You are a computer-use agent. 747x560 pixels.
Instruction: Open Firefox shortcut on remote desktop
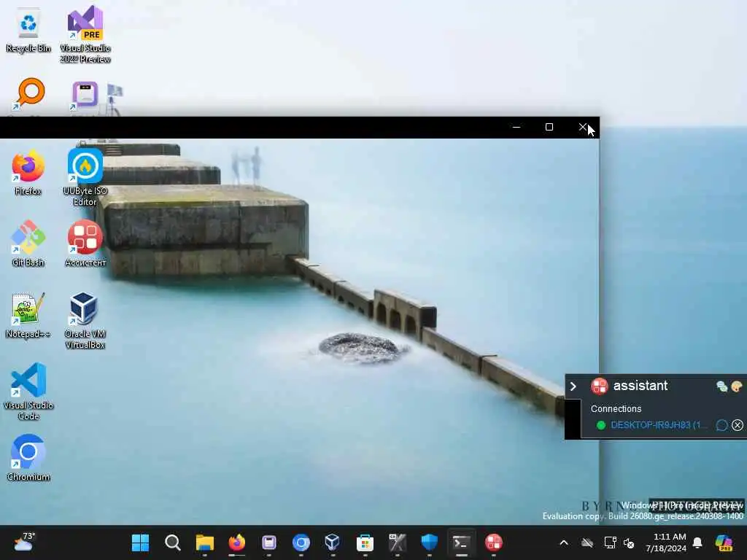coord(28,173)
